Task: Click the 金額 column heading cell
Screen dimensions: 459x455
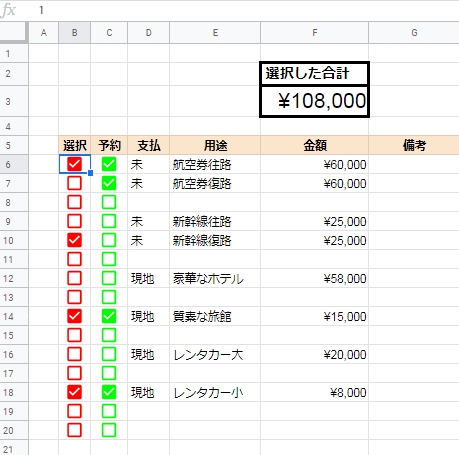Action: point(314,145)
